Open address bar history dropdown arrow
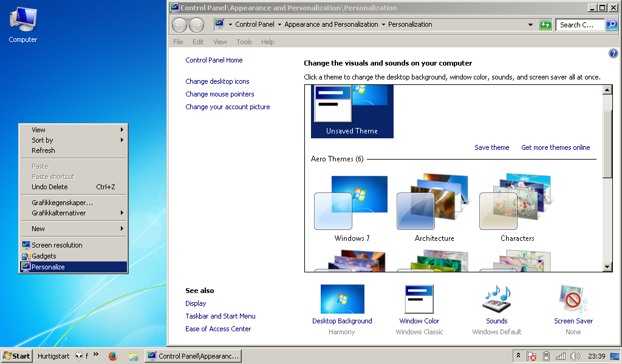622x364 pixels. (530, 24)
